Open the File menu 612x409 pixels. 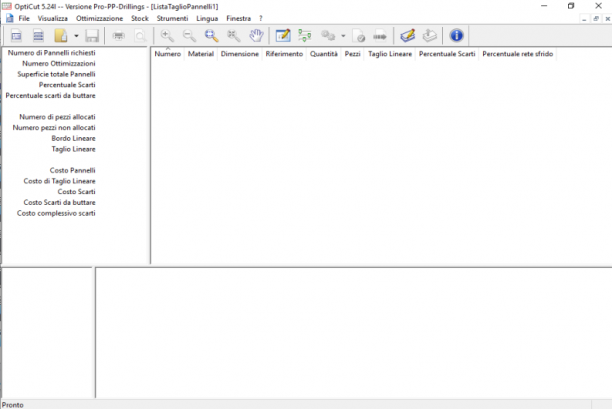click(x=24, y=18)
